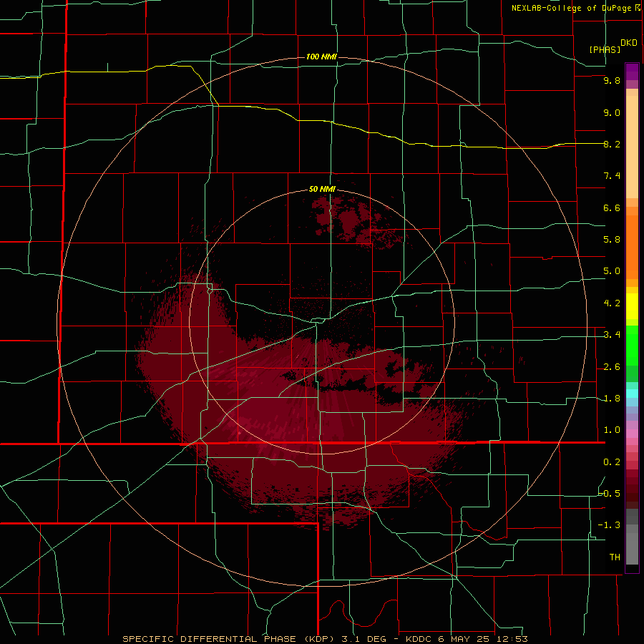
Task: Click the NEXLAB-College of DuPage watermark text
Action: tap(572, 8)
